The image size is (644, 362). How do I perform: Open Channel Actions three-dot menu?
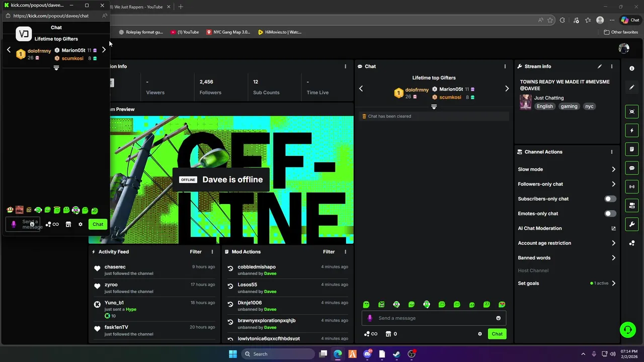pyautogui.click(x=612, y=152)
